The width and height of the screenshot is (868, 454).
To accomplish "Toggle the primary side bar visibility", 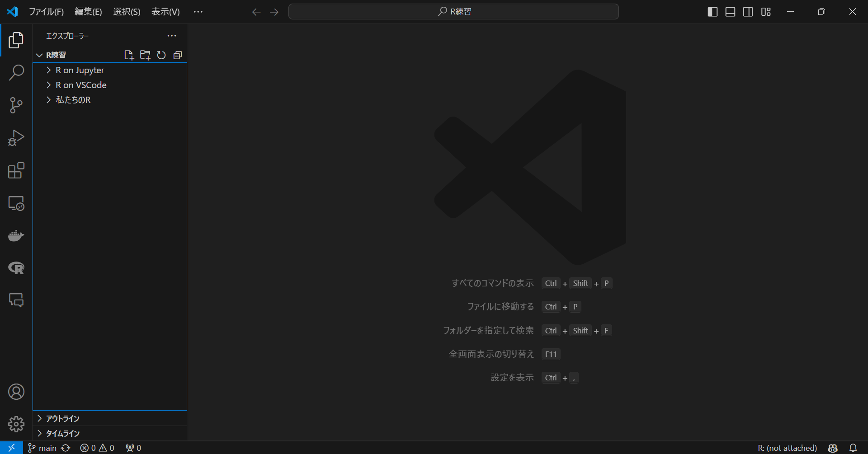I will 712,12.
